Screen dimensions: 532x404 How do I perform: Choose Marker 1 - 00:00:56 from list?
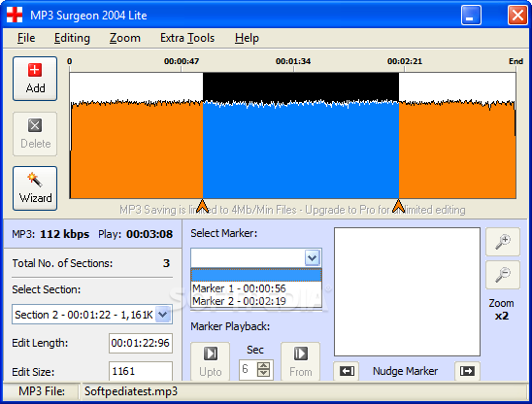[256, 288]
